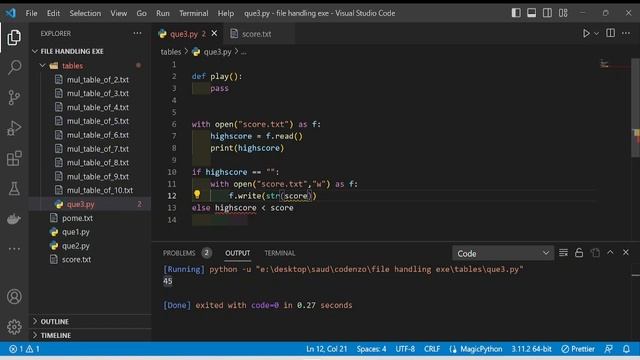This screenshot has height=360, width=640.
Task: Close the bottom panel
Action: (x=626, y=252)
